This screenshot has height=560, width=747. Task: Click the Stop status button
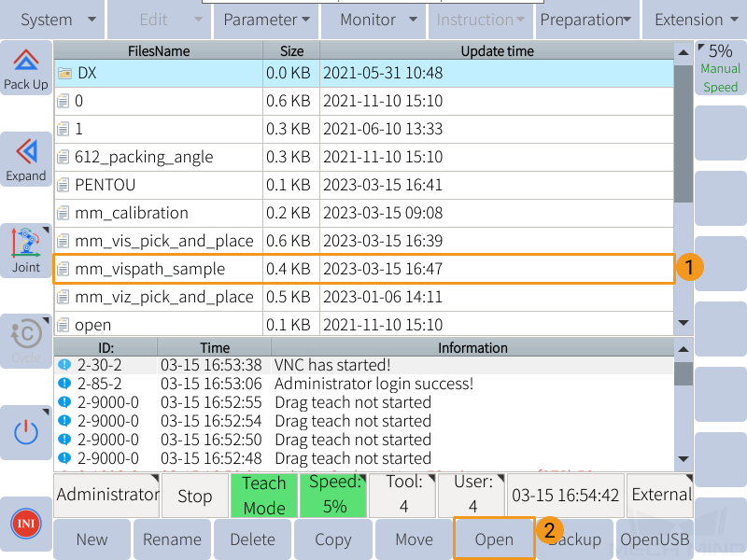click(x=195, y=496)
